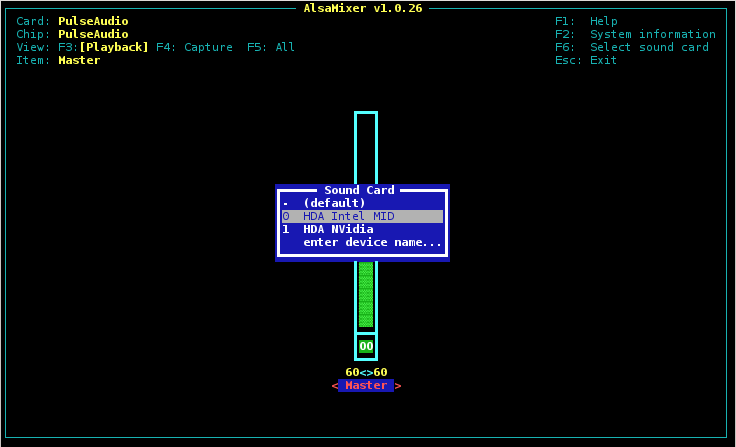Choose HDA Intel MID sound card
Image resolution: width=736 pixels, height=447 pixels.
pyautogui.click(x=348, y=216)
